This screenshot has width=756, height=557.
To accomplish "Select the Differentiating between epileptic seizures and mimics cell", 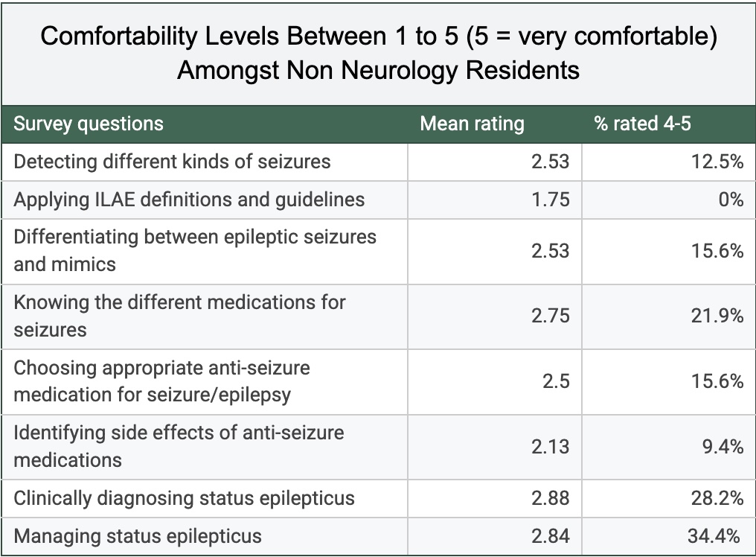I will pos(195,250).
